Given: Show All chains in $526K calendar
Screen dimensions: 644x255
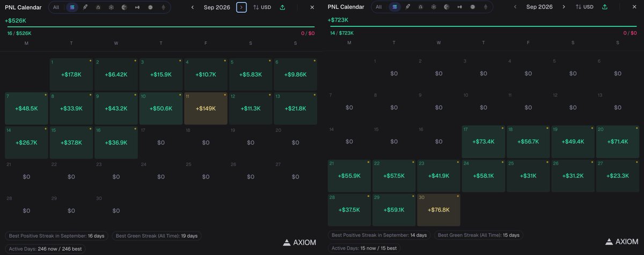Looking at the screenshot, I should pyautogui.click(x=56, y=7).
